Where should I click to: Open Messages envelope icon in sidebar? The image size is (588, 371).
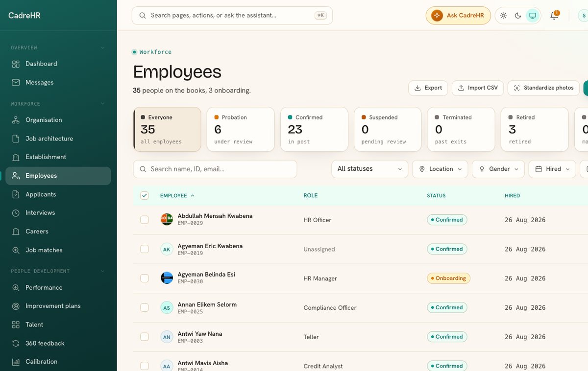(x=16, y=82)
